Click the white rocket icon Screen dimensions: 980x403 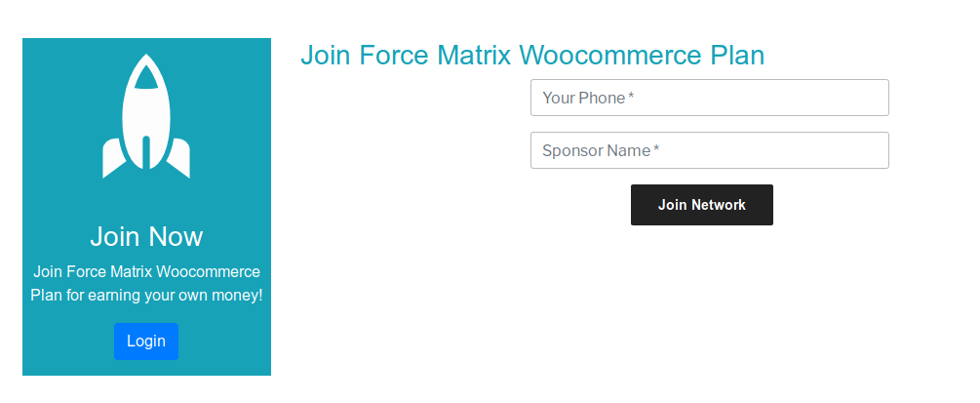[146, 117]
